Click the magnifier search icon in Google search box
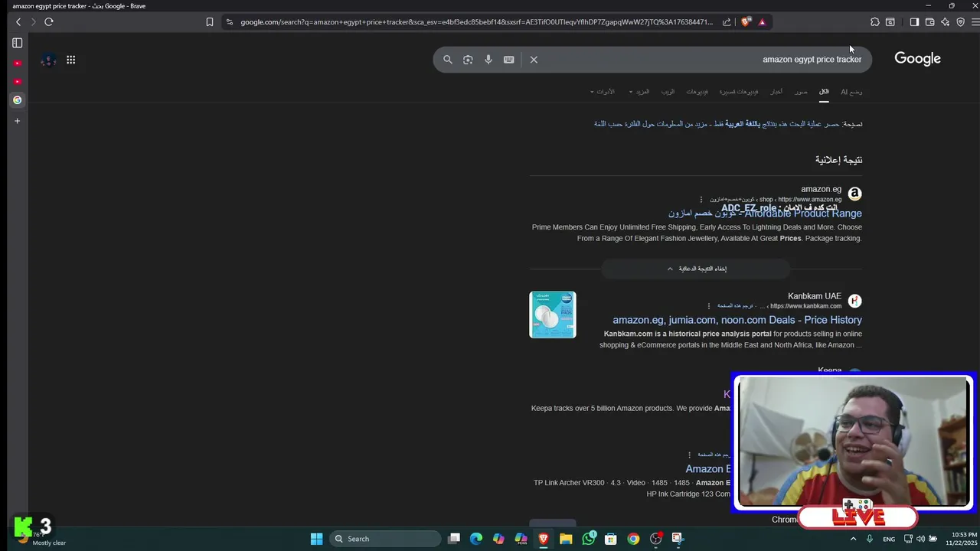This screenshot has width=980, height=551. (x=448, y=60)
